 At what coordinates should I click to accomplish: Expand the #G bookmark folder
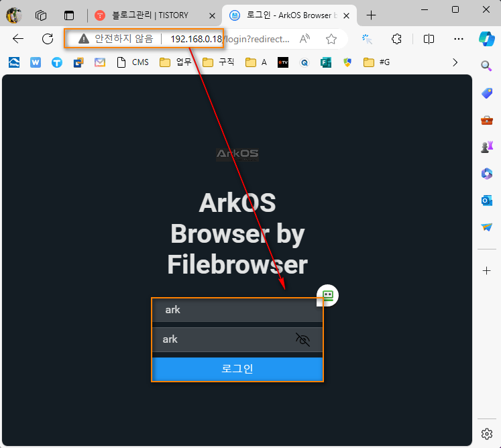coord(377,62)
